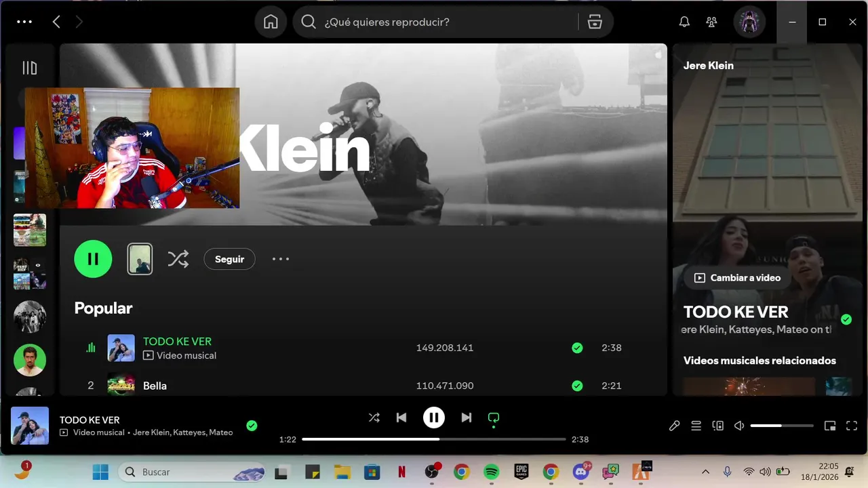
Task: Toggle saved checkmark in right panel
Action: pyautogui.click(x=846, y=319)
